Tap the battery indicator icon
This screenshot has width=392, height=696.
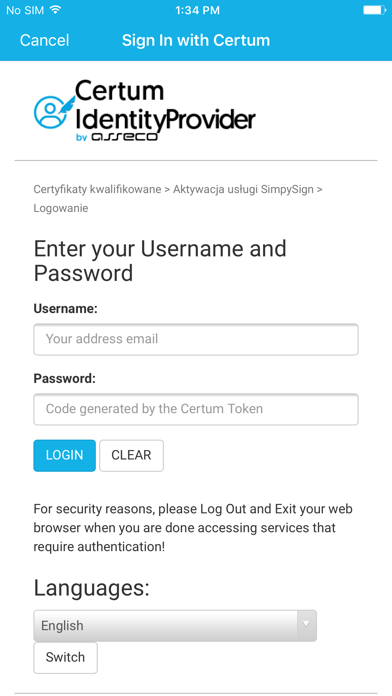pos(374,10)
